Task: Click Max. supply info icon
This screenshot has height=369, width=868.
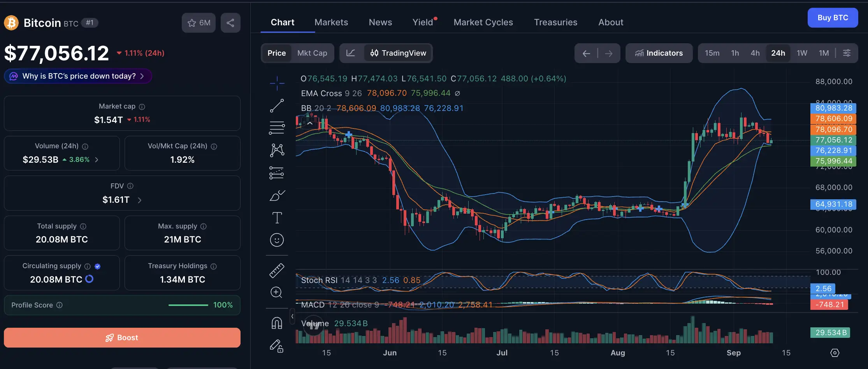Action: (x=204, y=226)
